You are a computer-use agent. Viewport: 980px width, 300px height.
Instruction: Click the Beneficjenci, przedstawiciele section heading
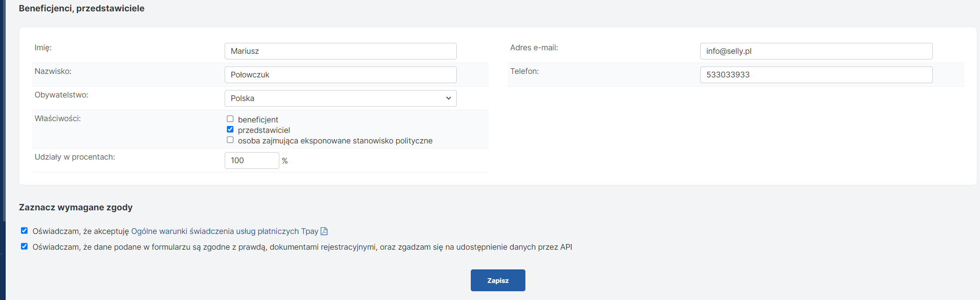click(x=81, y=8)
